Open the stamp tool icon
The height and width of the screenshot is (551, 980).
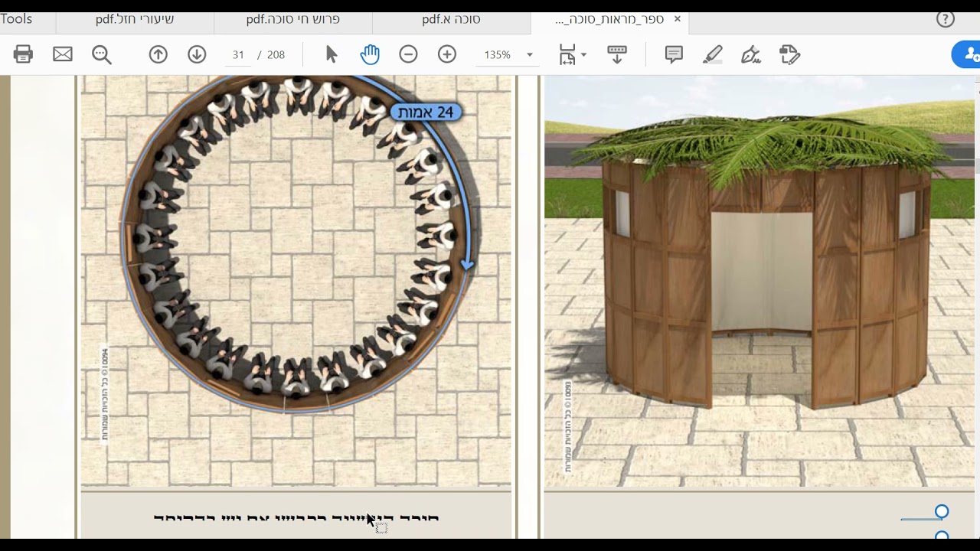point(789,54)
